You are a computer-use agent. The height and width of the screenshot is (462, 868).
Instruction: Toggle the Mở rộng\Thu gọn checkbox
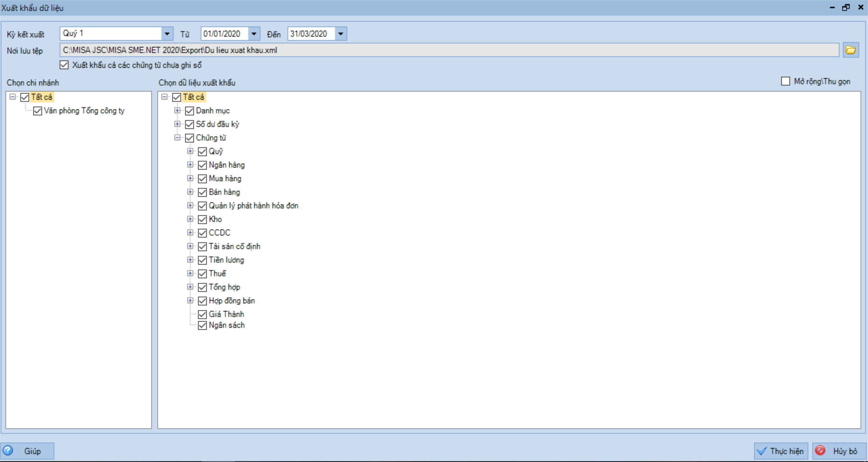786,81
